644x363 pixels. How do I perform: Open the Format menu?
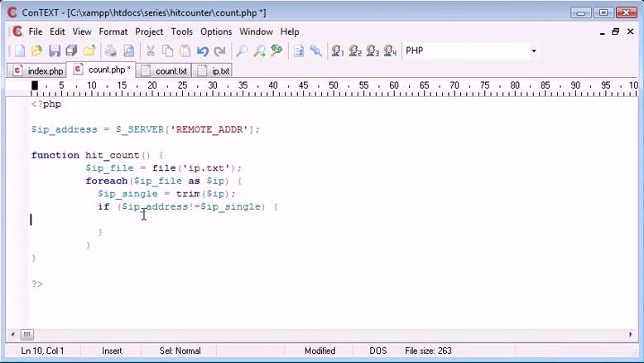[113, 31]
